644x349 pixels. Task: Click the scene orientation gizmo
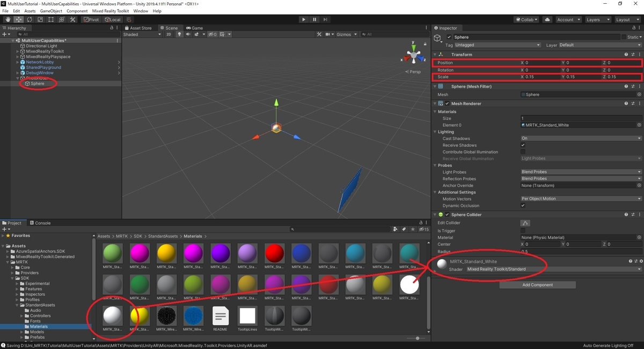[x=413, y=55]
